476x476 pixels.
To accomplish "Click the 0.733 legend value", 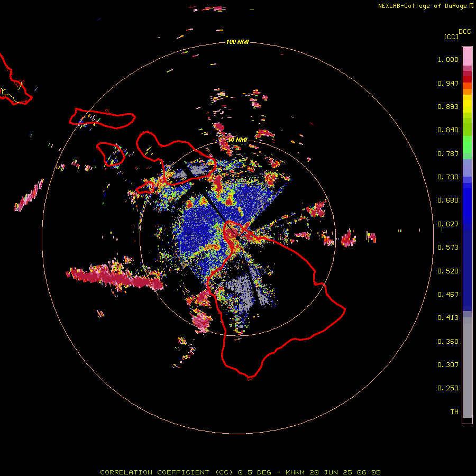I will 448,177.
